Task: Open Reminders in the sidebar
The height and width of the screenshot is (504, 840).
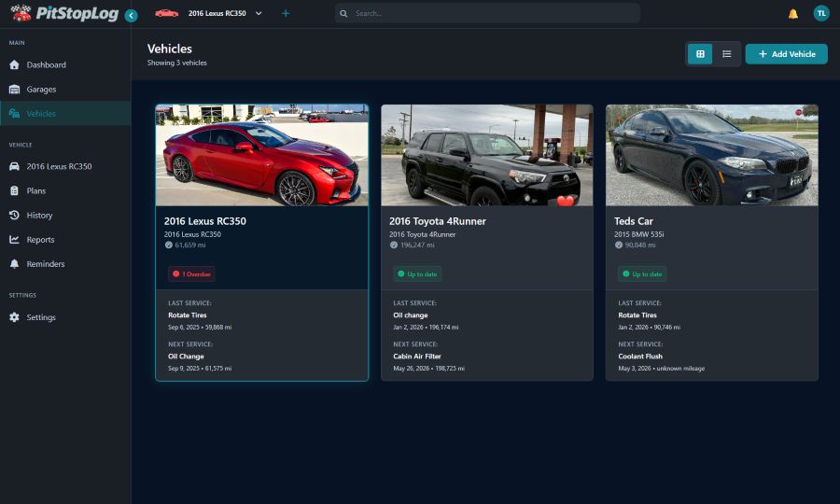Action: 65,264
